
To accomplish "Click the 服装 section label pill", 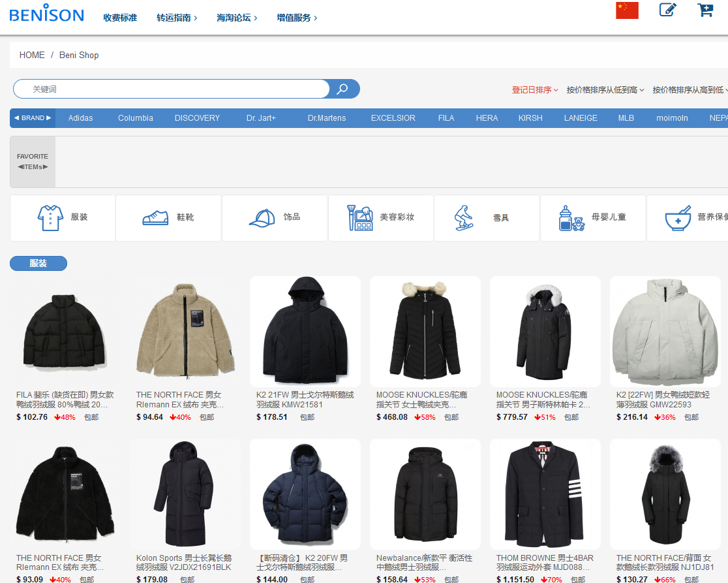I will [38, 263].
